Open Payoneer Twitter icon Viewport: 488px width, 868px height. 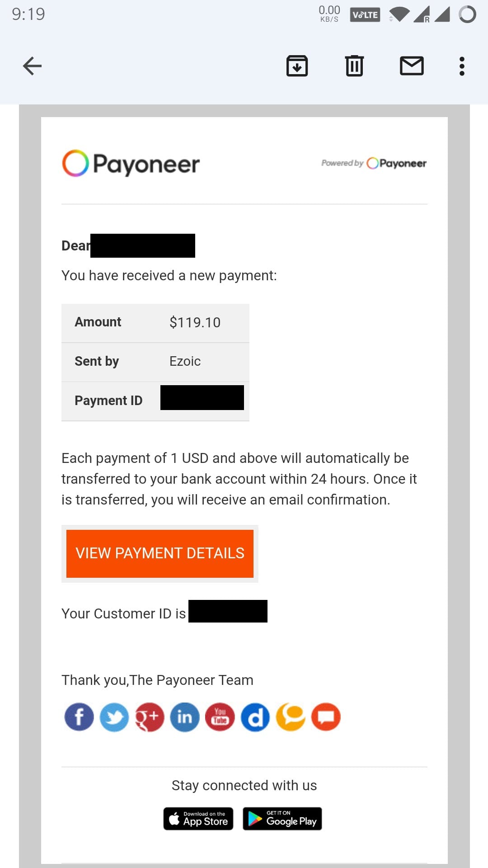tap(114, 717)
